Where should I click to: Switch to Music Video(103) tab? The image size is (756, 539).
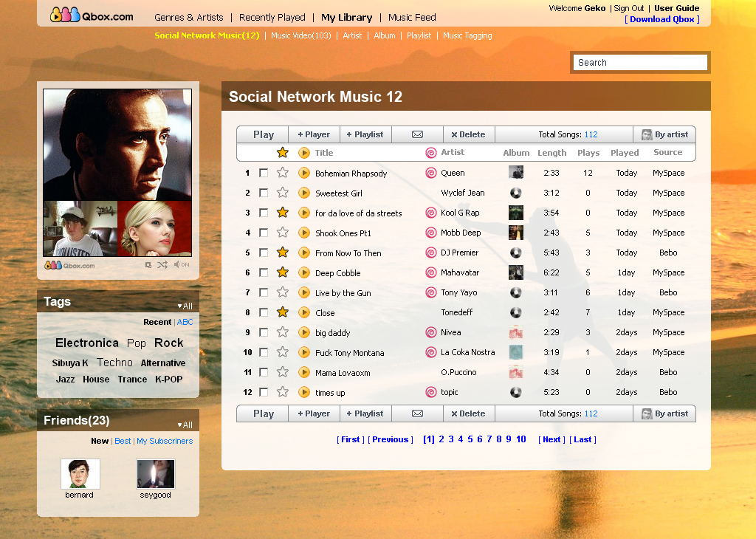click(x=301, y=35)
